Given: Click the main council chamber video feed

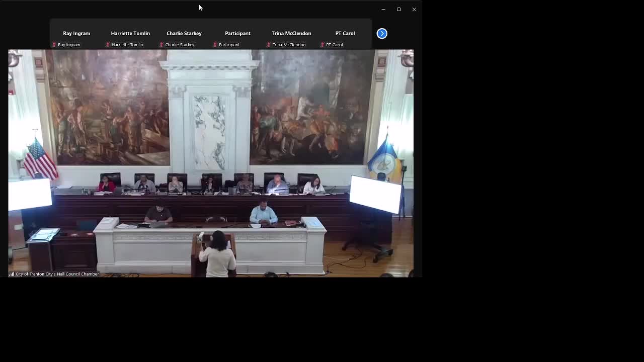Looking at the screenshot, I should pos(211,151).
